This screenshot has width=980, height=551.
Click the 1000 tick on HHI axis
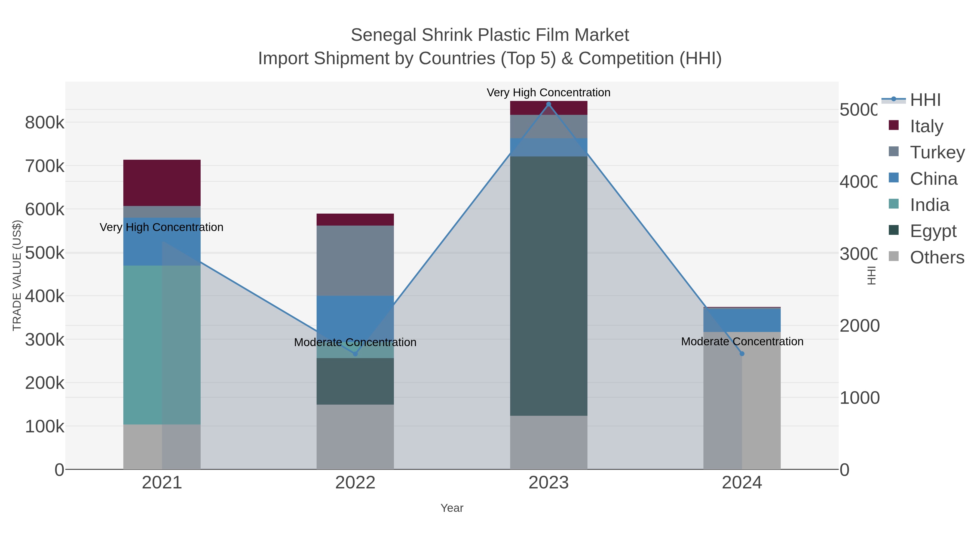[860, 398]
